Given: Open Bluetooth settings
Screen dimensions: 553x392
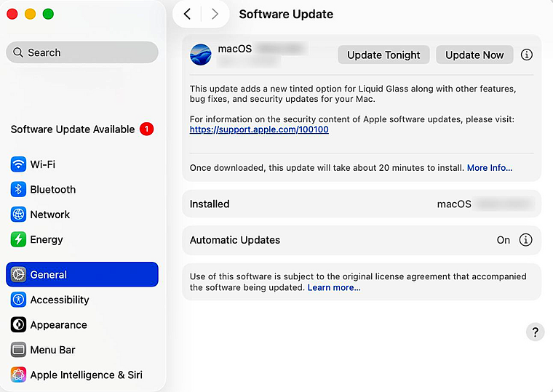Looking at the screenshot, I should (82, 189).
